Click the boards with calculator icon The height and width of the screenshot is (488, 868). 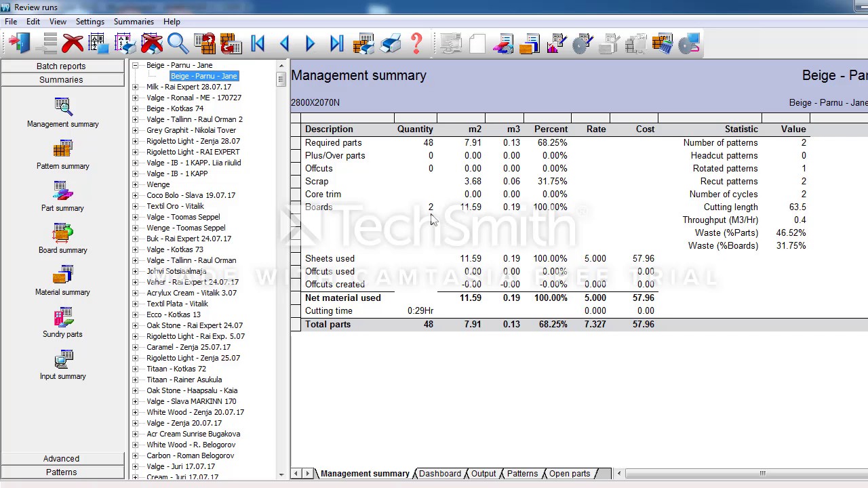tap(662, 44)
